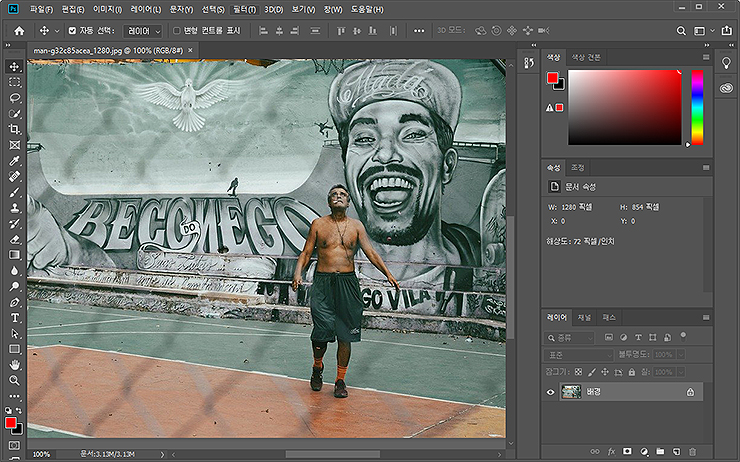The image size is (740, 462).
Task: Open the Learn lightbulb panel
Action: (x=726, y=63)
